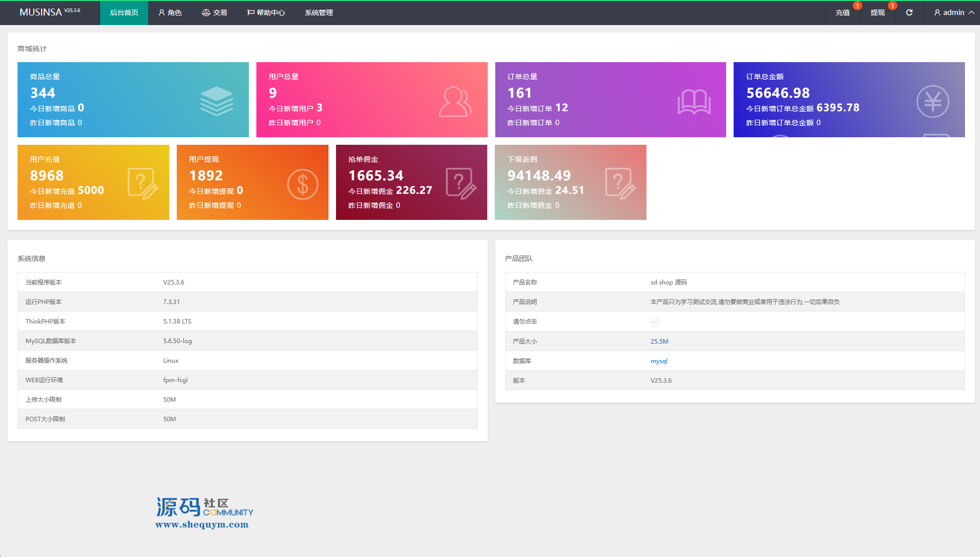Open the 系统管理 menu
The height and width of the screenshot is (557, 980).
(x=318, y=13)
